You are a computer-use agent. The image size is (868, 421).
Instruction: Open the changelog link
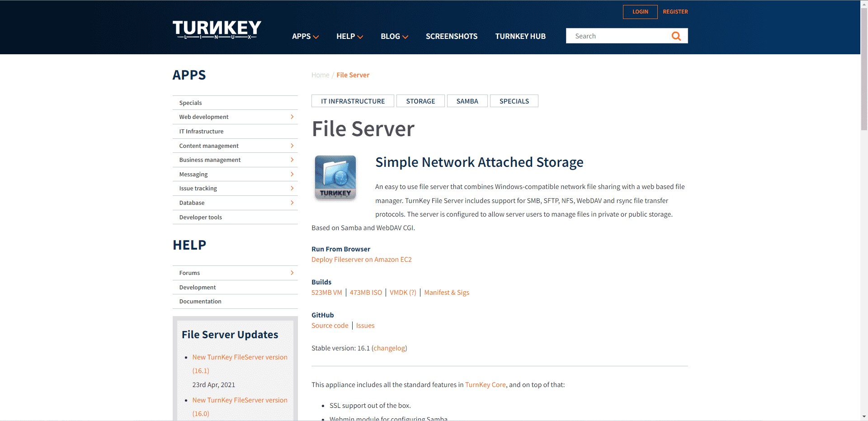pyautogui.click(x=389, y=348)
